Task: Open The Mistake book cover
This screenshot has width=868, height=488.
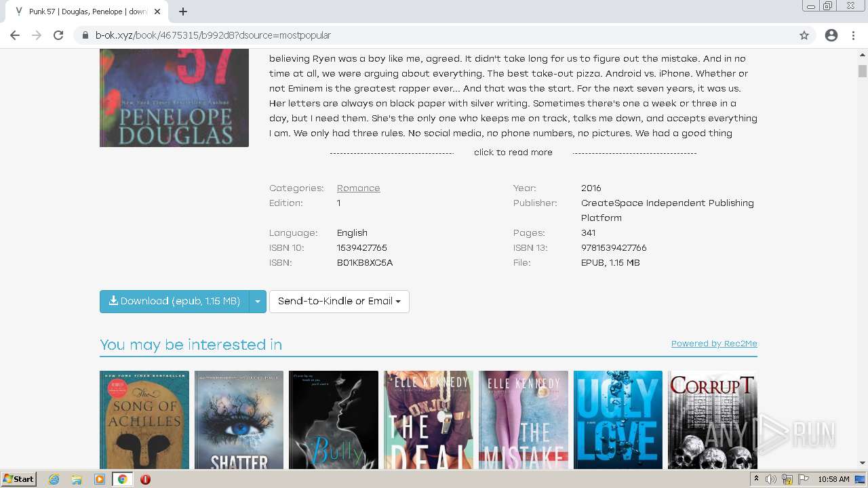Action: click(524, 420)
